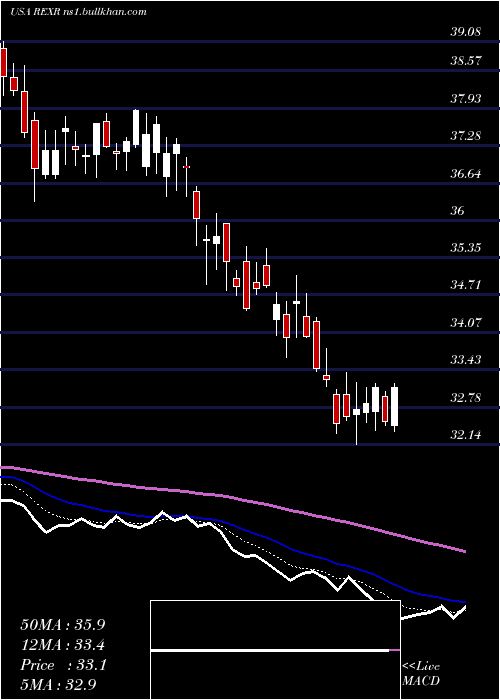The height and width of the screenshot is (700, 500).
Task: Click the Price : 33.1 readout
Action: (62, 665)
